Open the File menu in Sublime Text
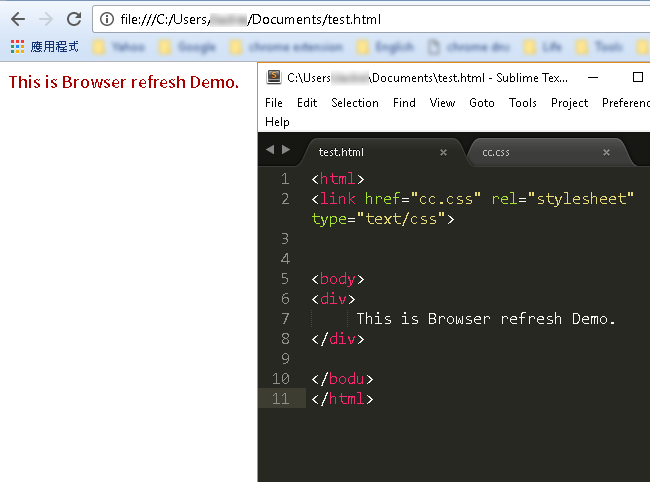This screenshot has width=650, height=482. pyautogui.click(x=274, y=103)
